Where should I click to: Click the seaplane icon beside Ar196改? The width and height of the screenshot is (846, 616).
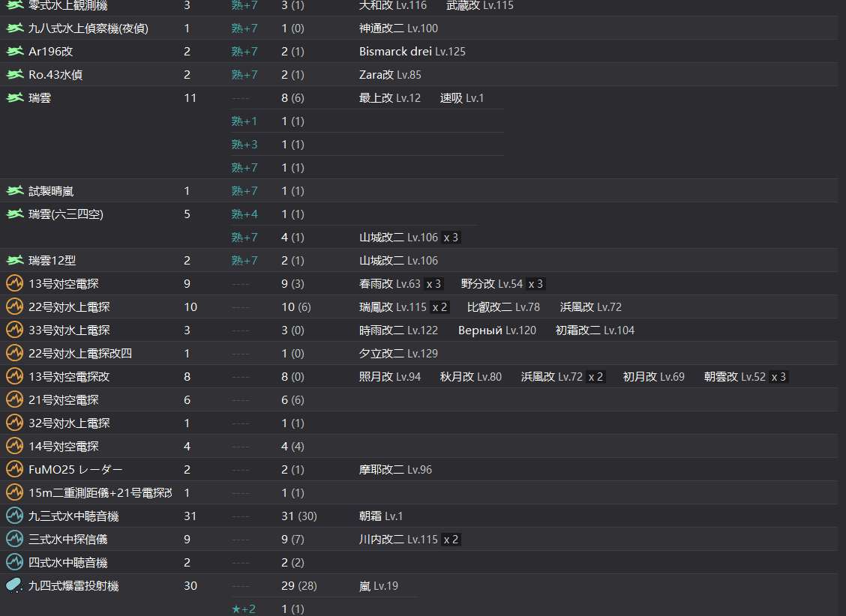click(14, 51)
